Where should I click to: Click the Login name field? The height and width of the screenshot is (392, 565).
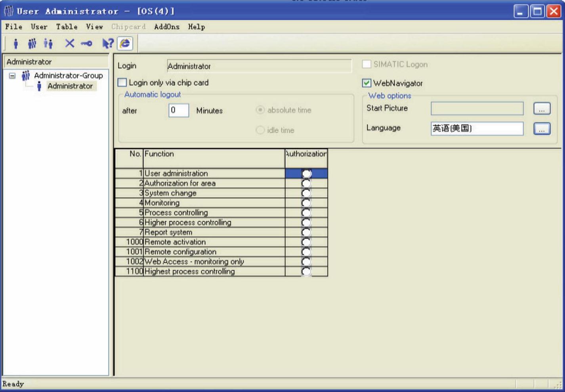259,66
